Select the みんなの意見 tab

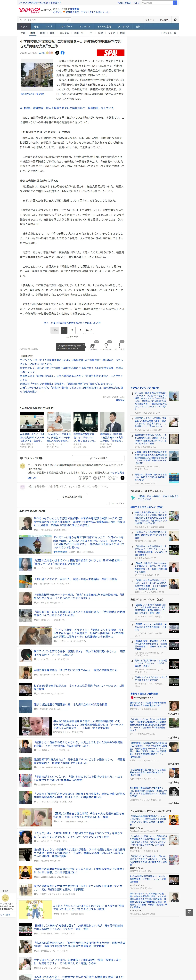point(104,27)
